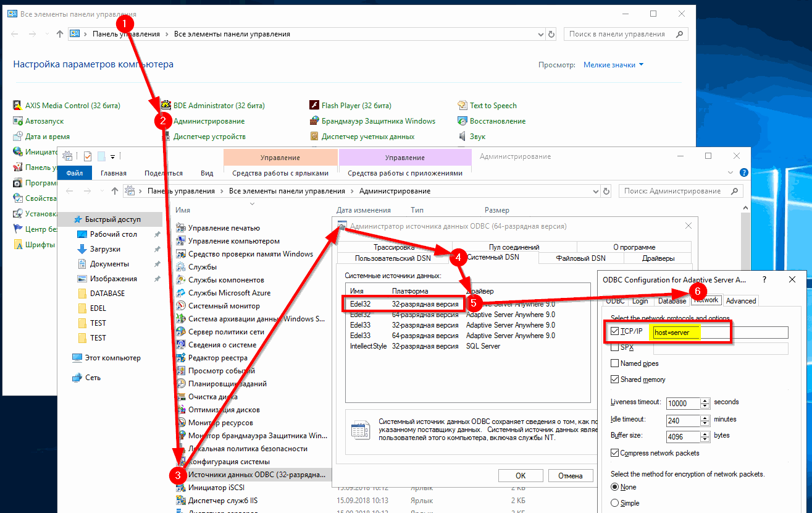Select the Simple encryption radio button
This screenshot has height=513, width=812.
click(614, 503)
